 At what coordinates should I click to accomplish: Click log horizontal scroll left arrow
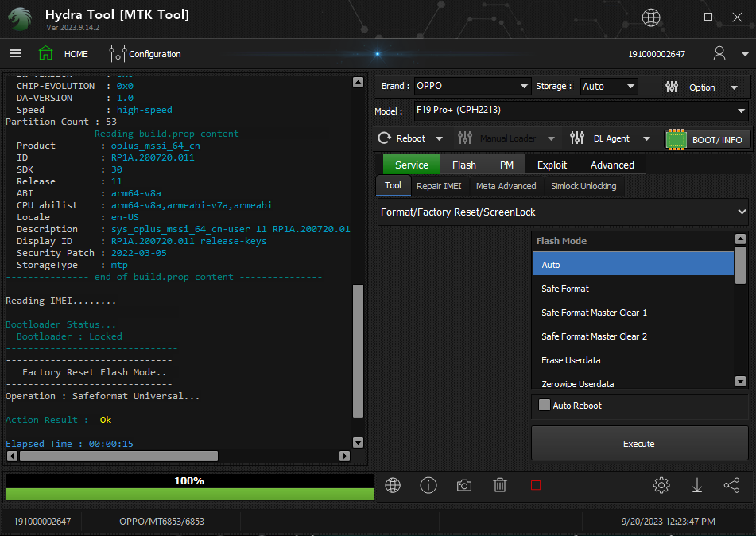pos(13,456)
